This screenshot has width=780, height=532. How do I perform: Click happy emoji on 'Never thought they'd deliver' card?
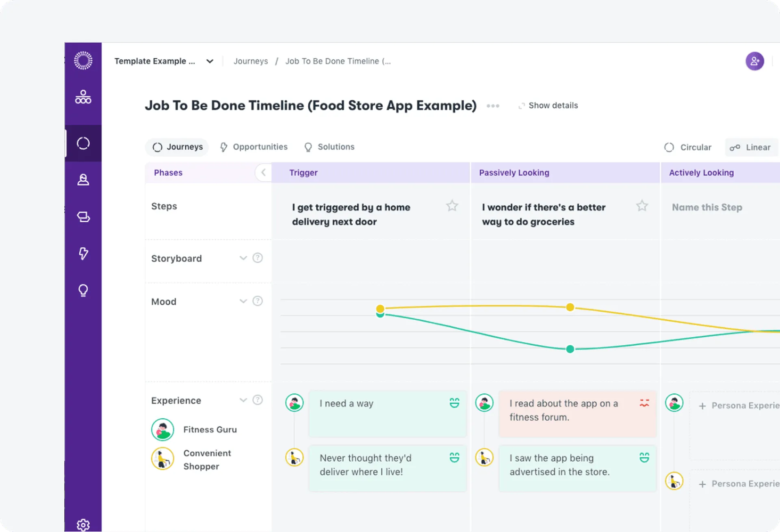point(454,457)
